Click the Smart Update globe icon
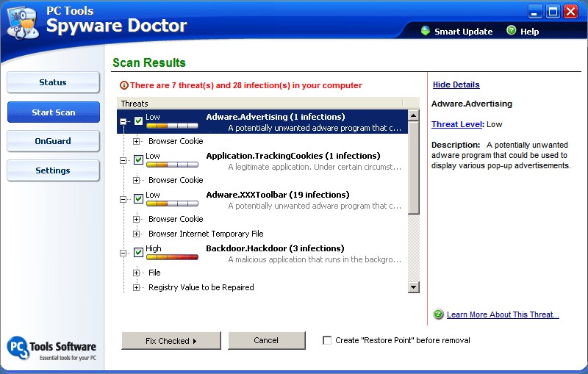 tap(426, 31)
